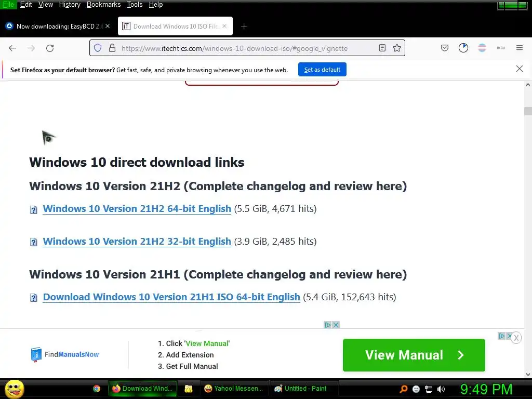Open the View menu
This screenshot has width=532, height=399.
tap(46, 4)
